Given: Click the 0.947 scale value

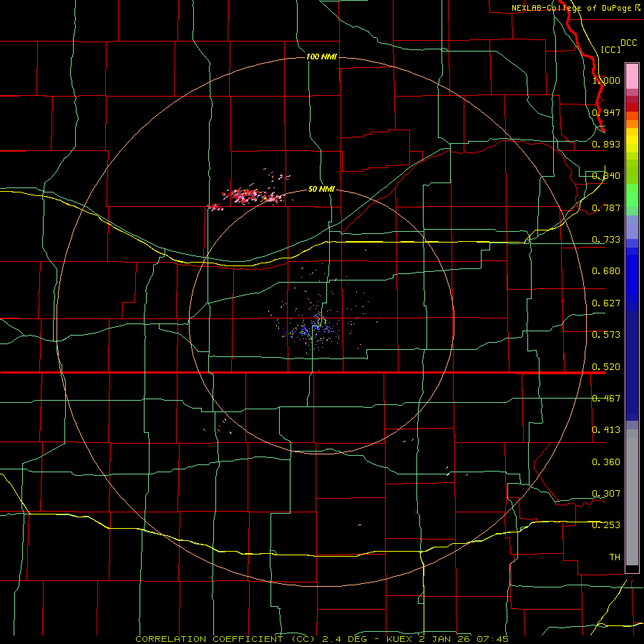Looking at the screenshot, I should (606, 112).
